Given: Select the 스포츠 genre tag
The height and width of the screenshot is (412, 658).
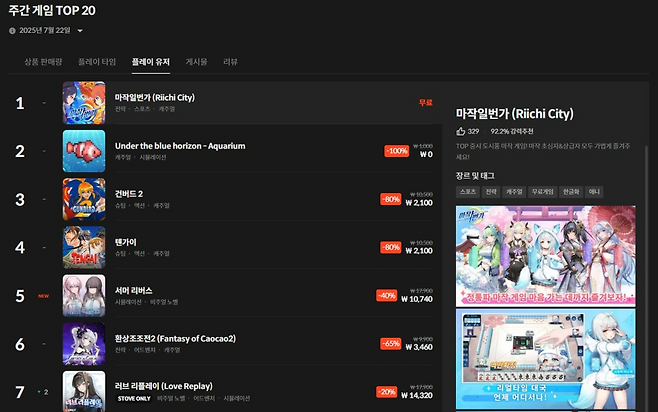Looking at the screenshot, I should tap(467, 192).
